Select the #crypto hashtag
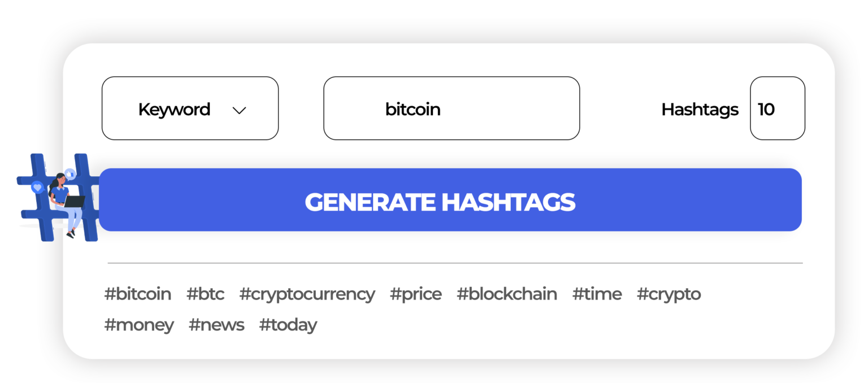Image resolution: width=868 pixels, height=383 pixels. [x=669, y=294]
